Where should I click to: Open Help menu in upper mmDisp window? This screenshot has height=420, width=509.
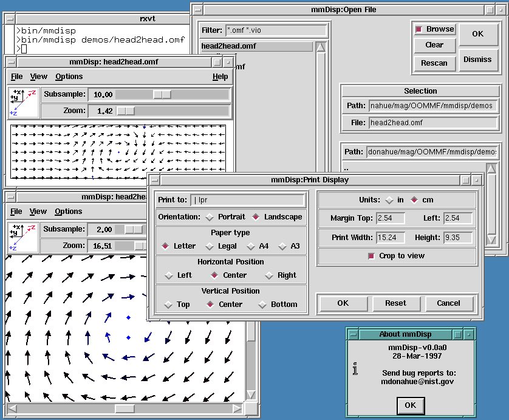tap(220, 77)
